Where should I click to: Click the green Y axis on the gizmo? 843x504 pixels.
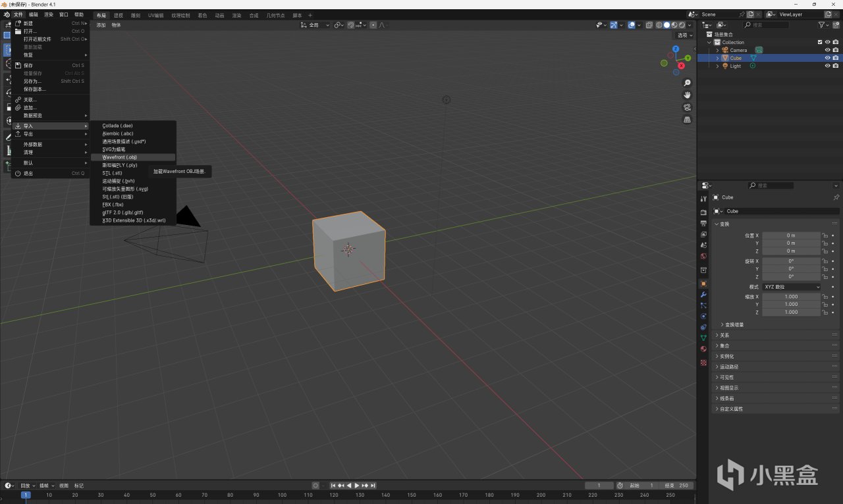(688, 58)
